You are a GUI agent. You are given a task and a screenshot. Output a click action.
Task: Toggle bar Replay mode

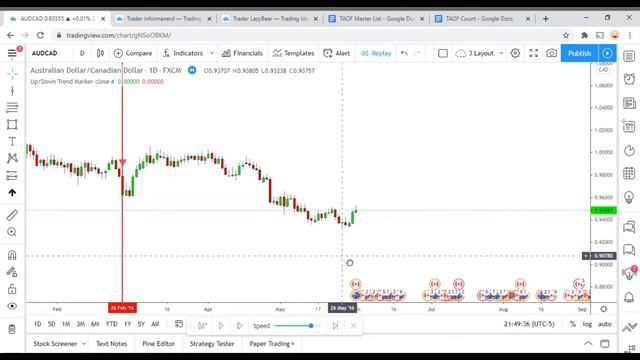(376, 53)
